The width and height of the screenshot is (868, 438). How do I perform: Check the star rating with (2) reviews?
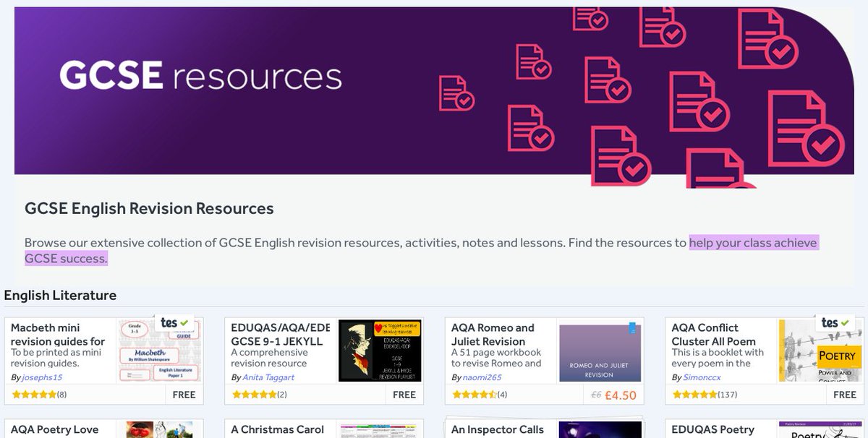260,395
